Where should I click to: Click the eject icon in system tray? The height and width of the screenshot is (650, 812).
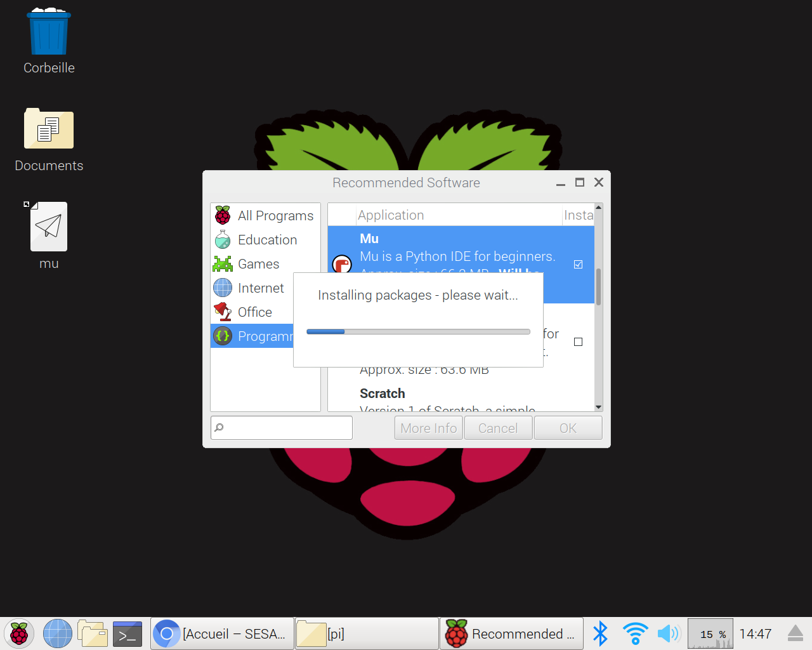point(795,633)
